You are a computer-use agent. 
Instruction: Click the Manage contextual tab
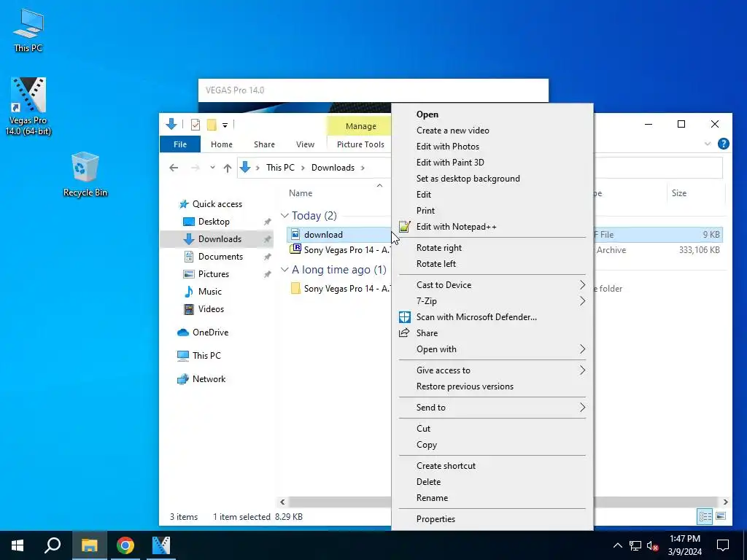pos(360,126)
